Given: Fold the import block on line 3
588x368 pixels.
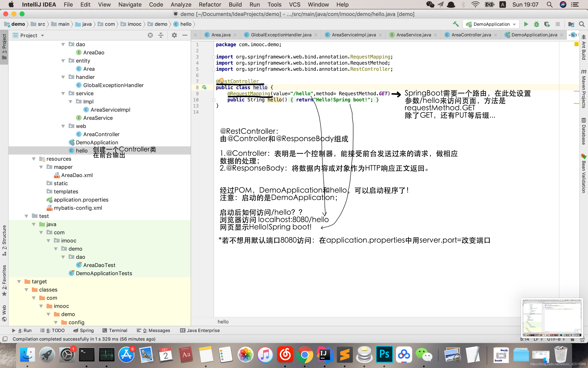Looking at the screenshot, I should point(214,57).
